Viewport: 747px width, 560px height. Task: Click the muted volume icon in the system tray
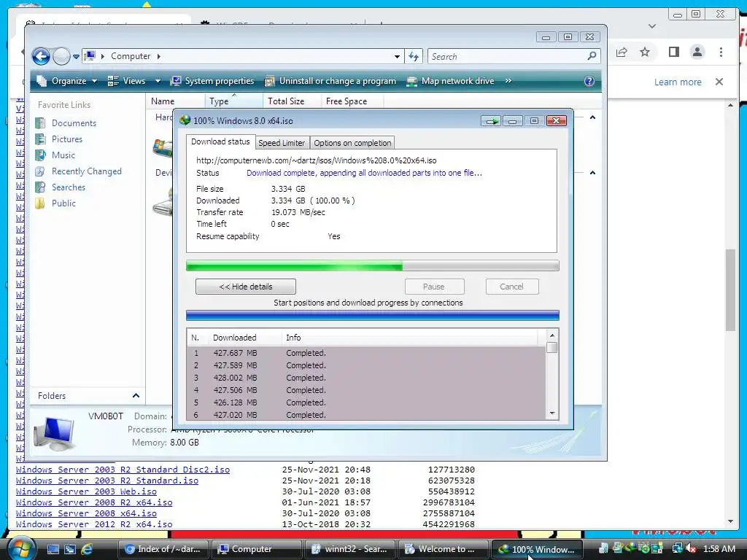click(x=691, y=549)
